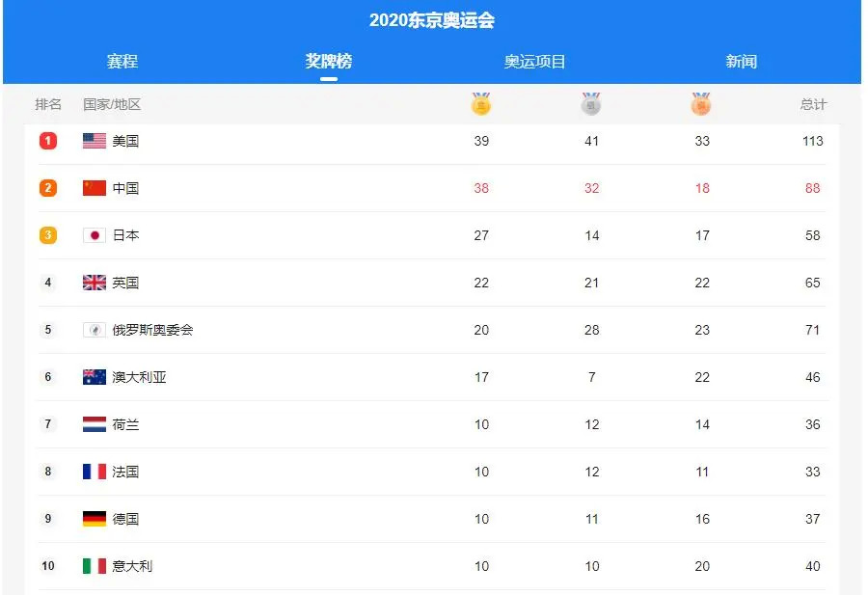Select the 奖牌榜 tab
The width and height of the screenshot is (868, 595).
[329, 62]
